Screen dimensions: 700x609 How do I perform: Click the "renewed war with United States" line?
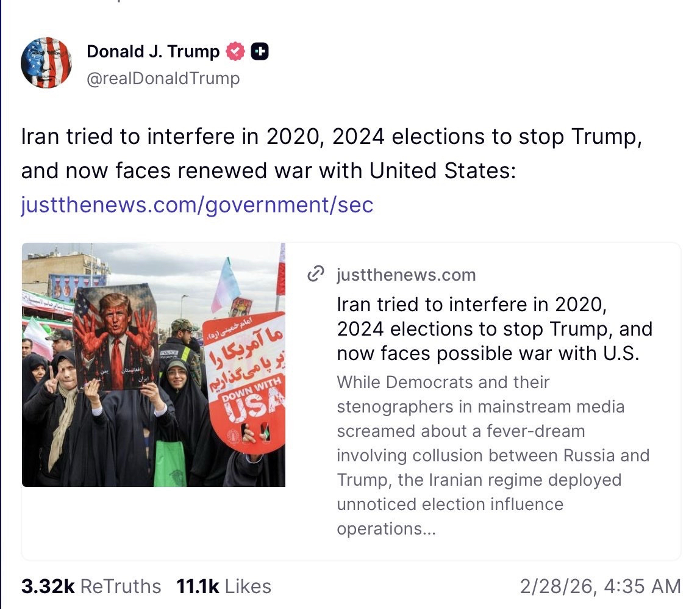tap(268, 171)
